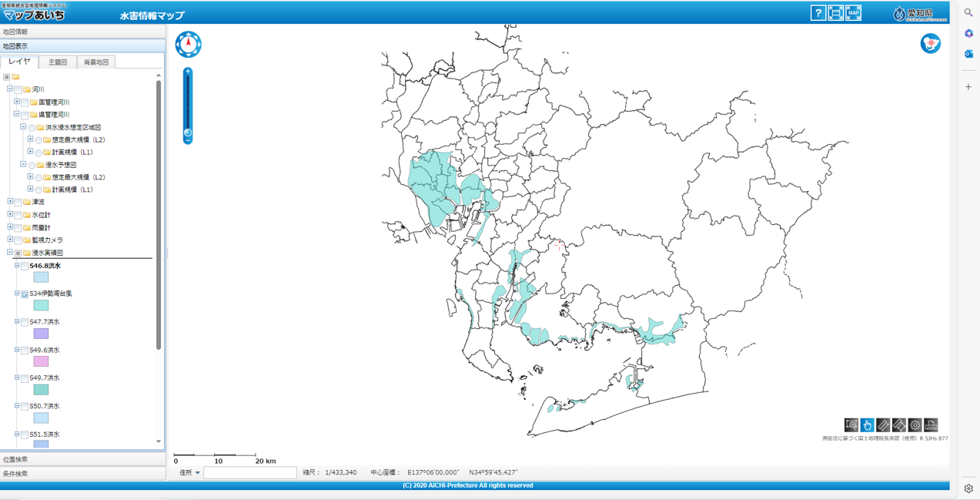Image resolution: width=980 pixels, height=500 pixels.
Task: Click the zoom-out minus on slider
Action: point(188,140)
